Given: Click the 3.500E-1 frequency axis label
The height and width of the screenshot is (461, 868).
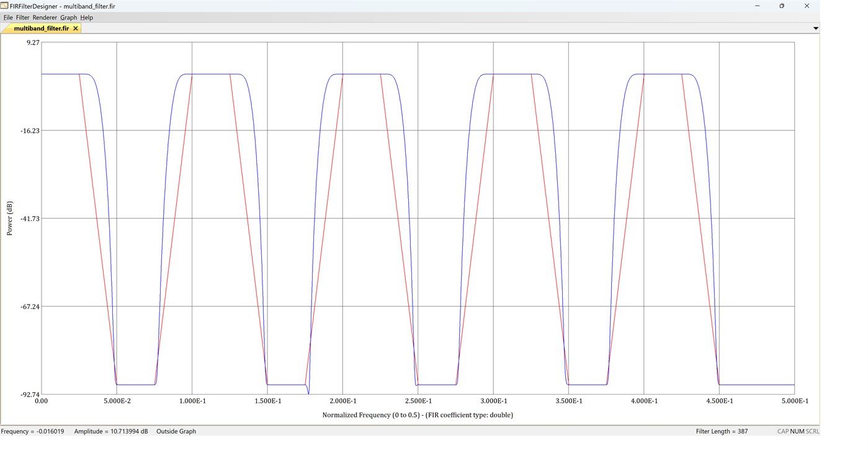Looking at the screenshot, I should [568, 401].
